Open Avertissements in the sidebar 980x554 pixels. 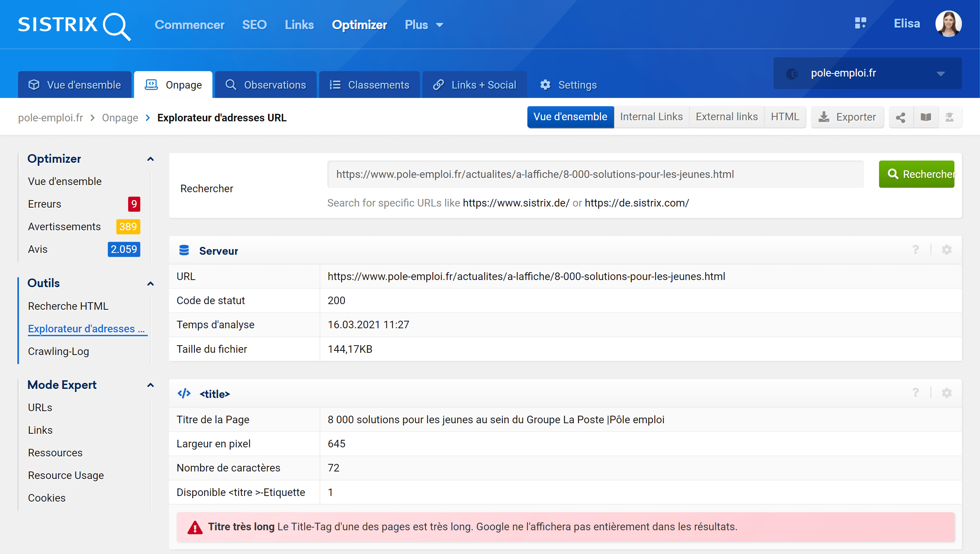click(64, 227)
